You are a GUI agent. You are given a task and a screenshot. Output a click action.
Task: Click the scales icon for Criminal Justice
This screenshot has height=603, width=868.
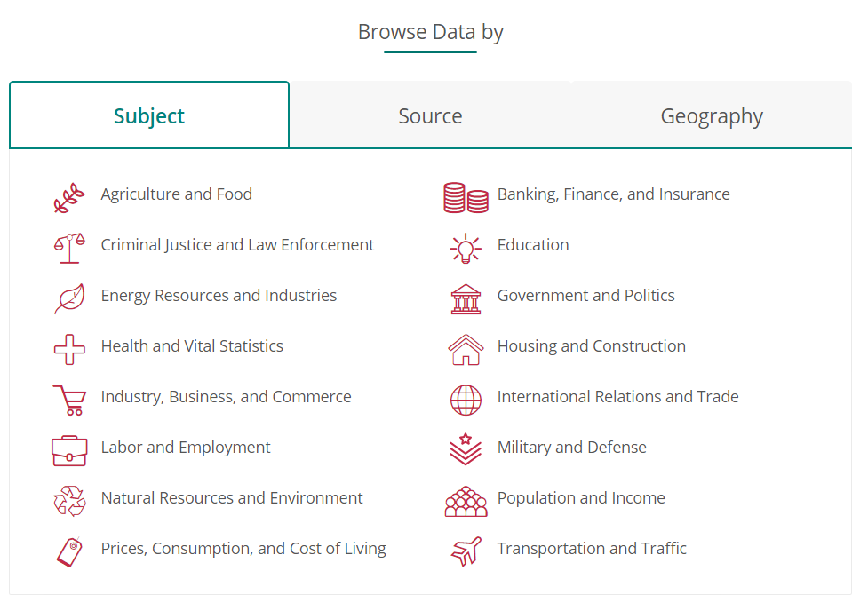pos(69,248)
